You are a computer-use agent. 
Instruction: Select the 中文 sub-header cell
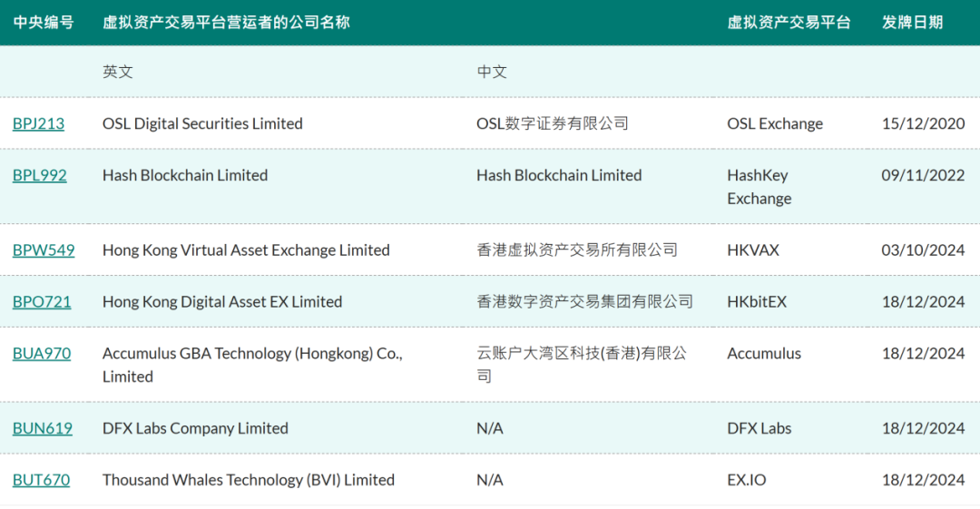pos(492,72)
